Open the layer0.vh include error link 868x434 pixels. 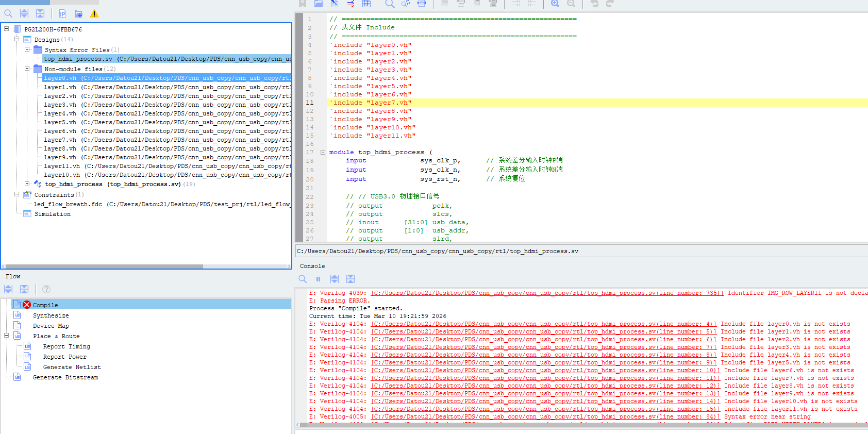(543, 324)
